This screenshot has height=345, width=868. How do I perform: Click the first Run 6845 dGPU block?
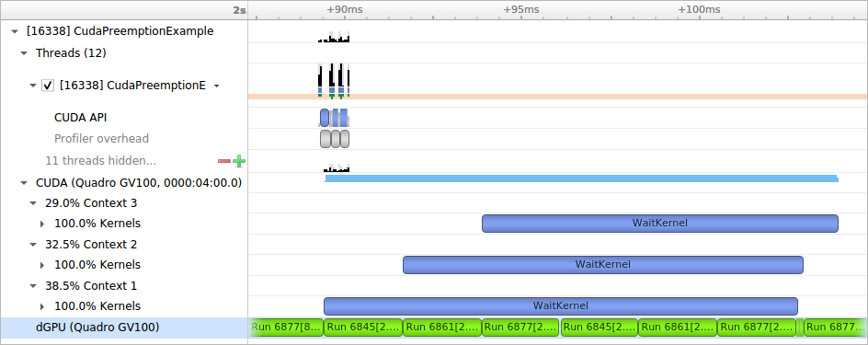pos(362,328)
